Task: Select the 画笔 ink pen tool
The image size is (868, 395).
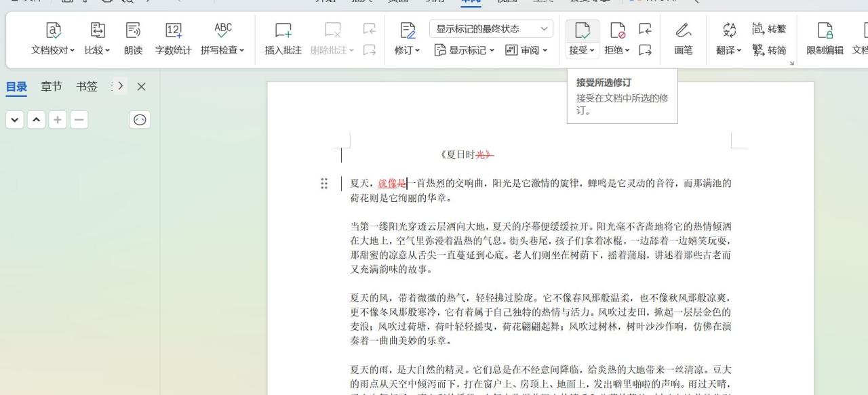Action: [x=683, y=39]
